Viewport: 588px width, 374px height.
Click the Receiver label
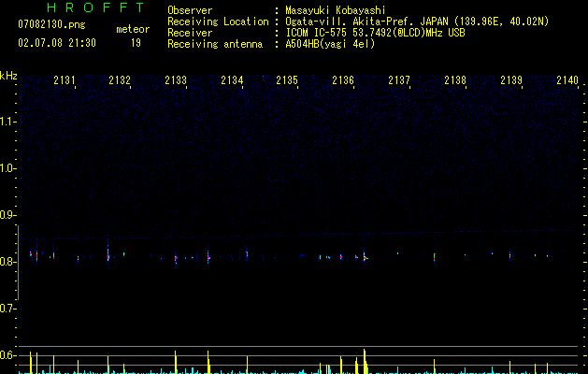tap(190, 33)
